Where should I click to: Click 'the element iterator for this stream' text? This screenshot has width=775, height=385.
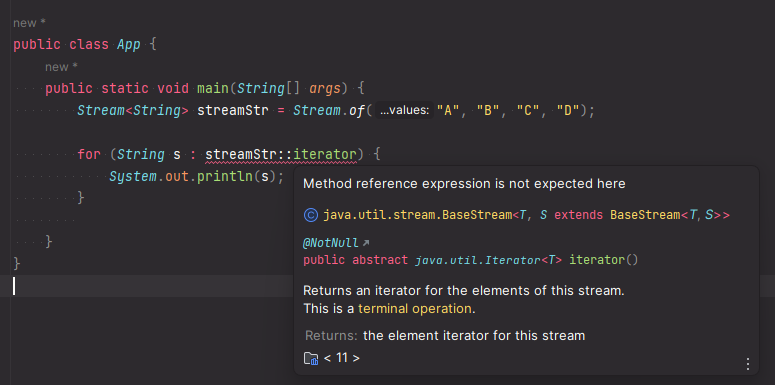(474, 336)
